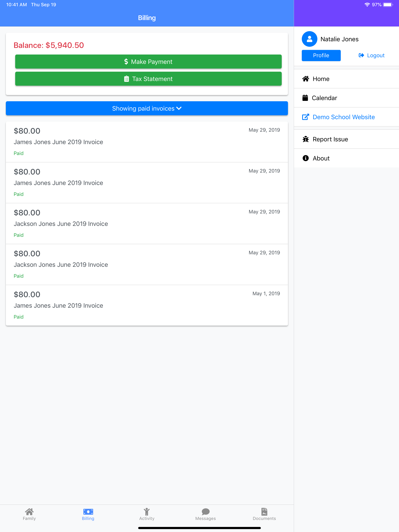Switch to the Family tab label
This screenshot has width=399, height=532.
tap(29, 518)
